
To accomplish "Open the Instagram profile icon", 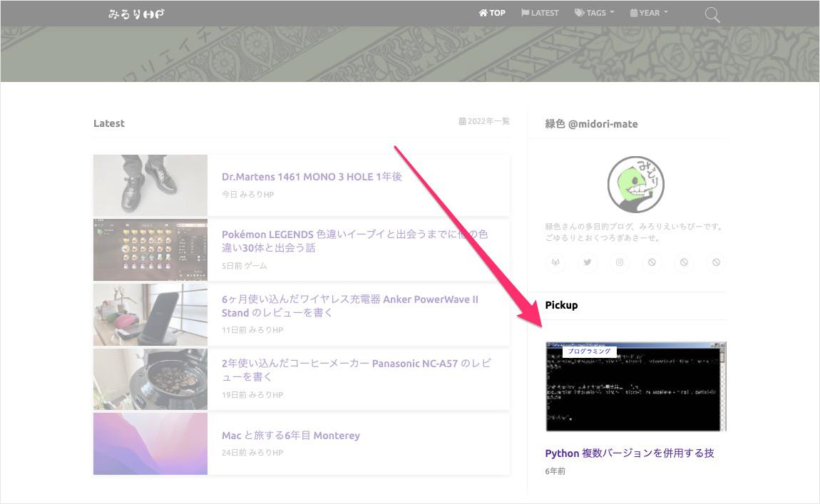I will pos(620,262).
